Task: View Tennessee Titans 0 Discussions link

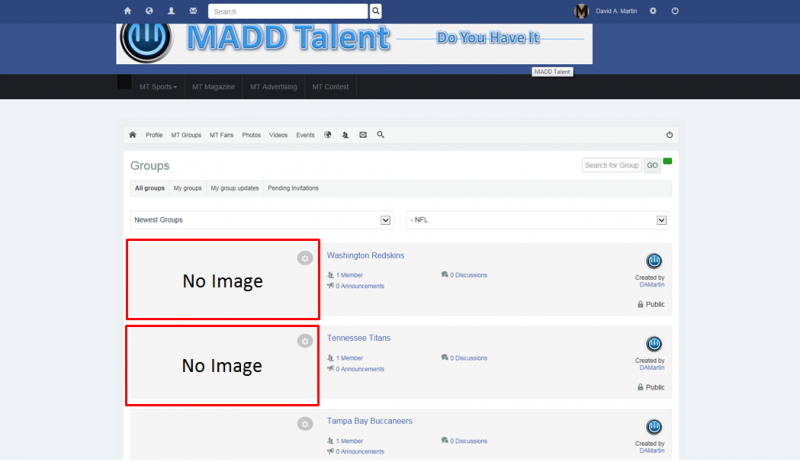Action: click(468, 358)
